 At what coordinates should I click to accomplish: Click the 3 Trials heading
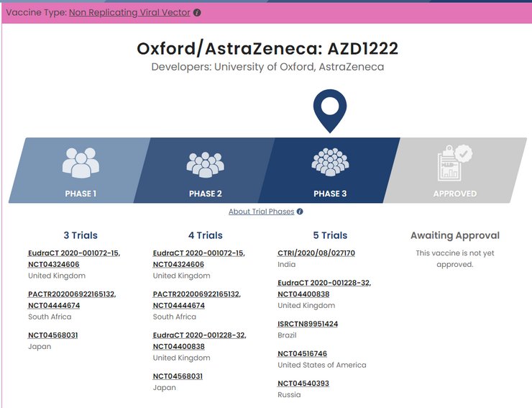coord(81,235)
